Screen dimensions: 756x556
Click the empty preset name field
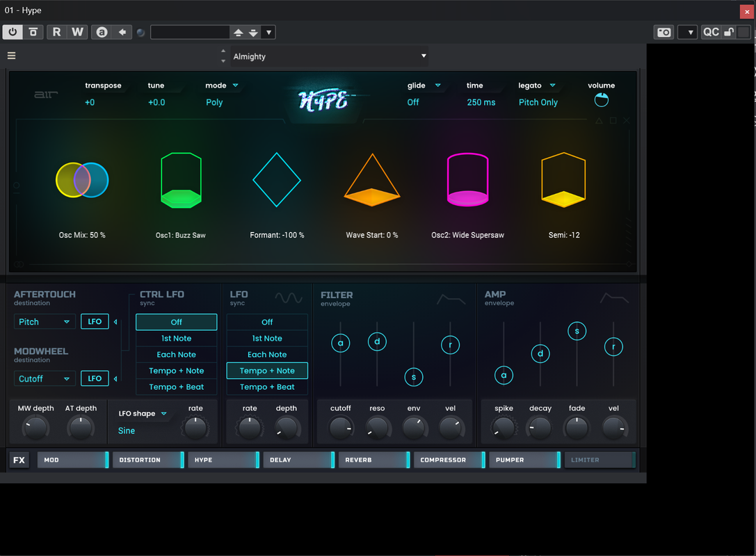(x=190, y=32)
